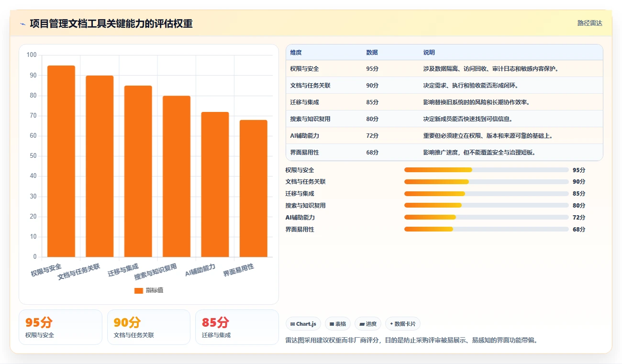The image size is (622, 364).
Task: Click the 搜索与知识复用 label on the chart x-axis
Action: [155, 272]
